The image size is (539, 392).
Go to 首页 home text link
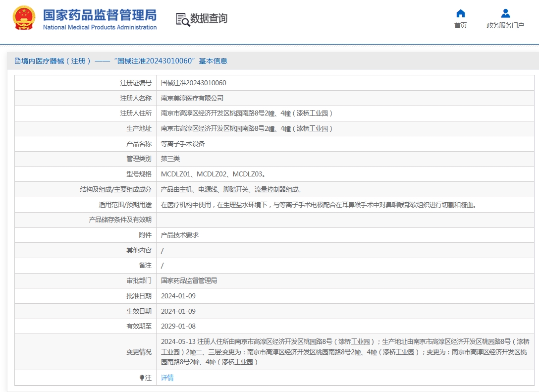(x=460, y=25)
